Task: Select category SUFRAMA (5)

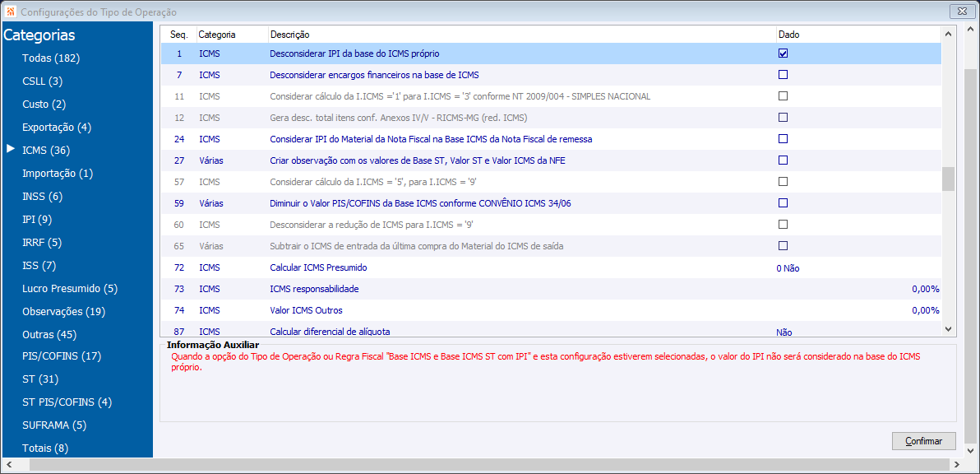Action: [x=53, y=425]
